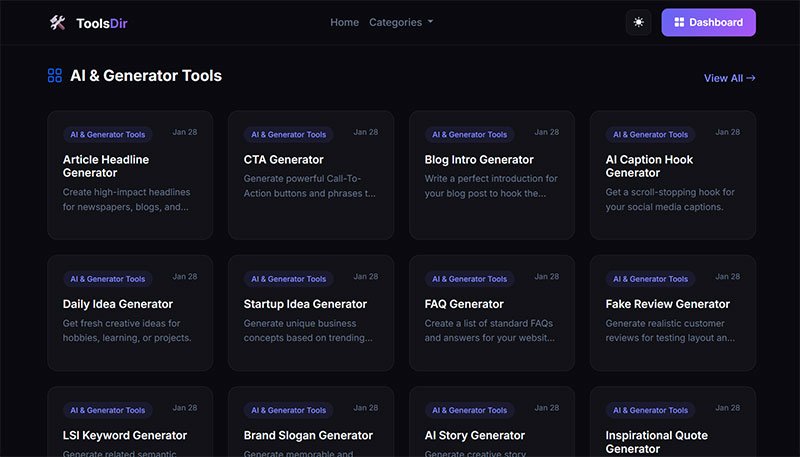Open the Daily Idea Generator tool
Viewport: 800px width, 457px height.
click(x=118, y=304)
